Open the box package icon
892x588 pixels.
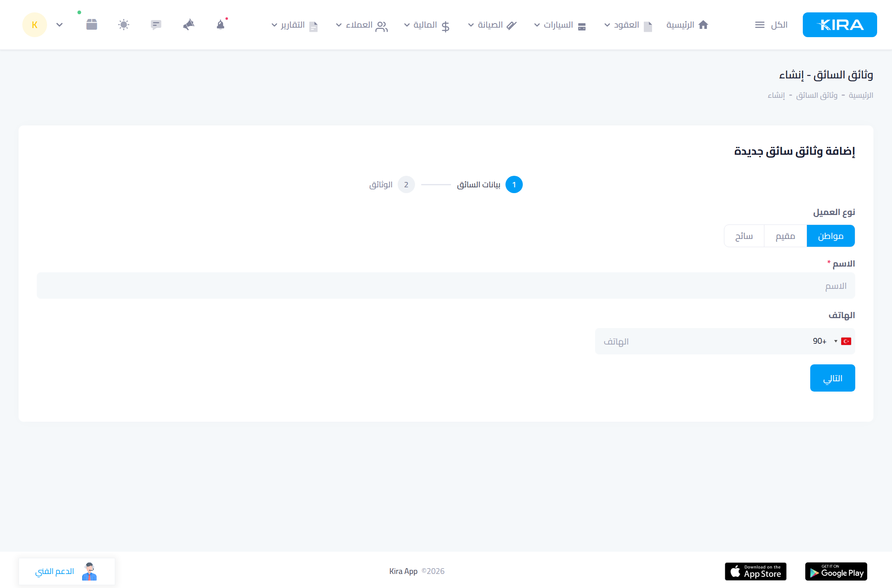(92, 24)
